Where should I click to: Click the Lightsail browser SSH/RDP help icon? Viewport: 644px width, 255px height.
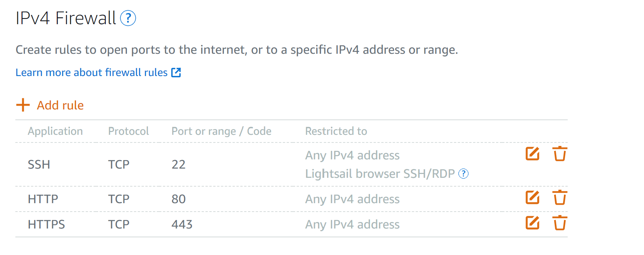[x=463, y=174]
